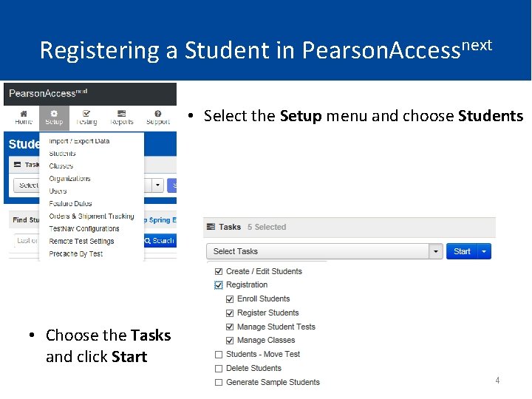Image resolution: width=532 pixels, height=399 pixels.
Task: Select Import / Export Data menu entry
Action: pyautogui.click(x=79, y=141)
